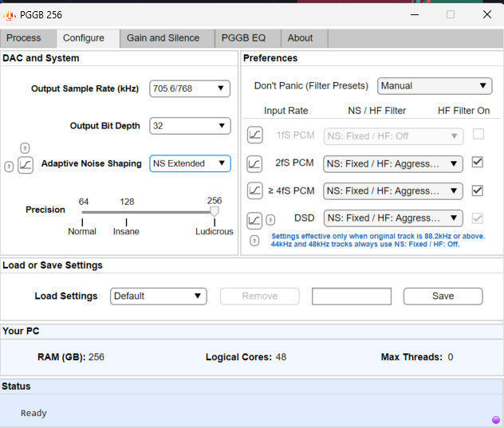Open the Output Sample Rate dropdown

pyautogui.click(x=190, y=88)
